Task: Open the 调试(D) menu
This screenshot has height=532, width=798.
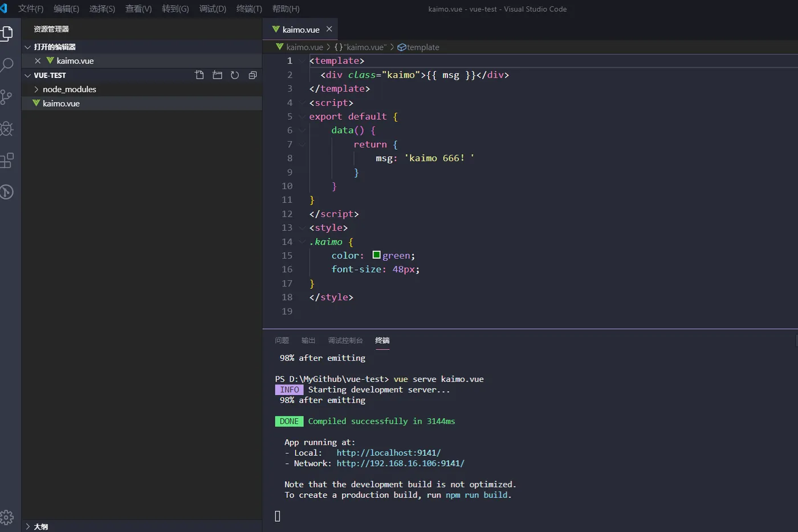Action: pyautogui.click(x=213, y=9)
